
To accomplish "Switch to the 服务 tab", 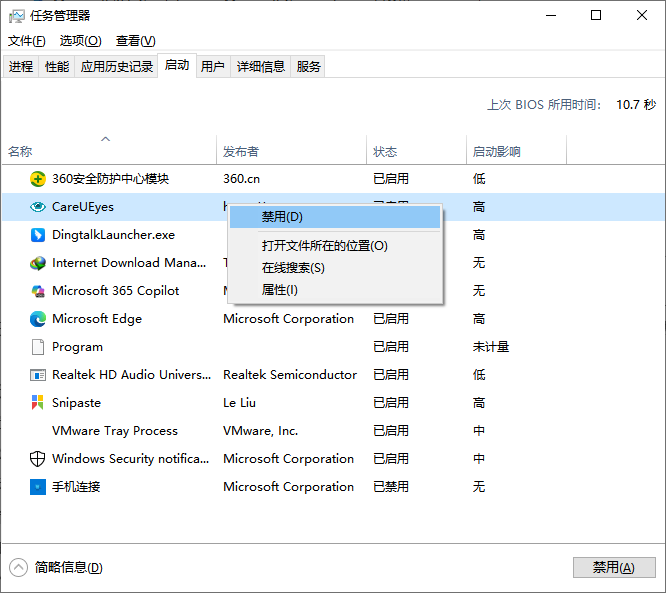I will (x=308, y=66).
